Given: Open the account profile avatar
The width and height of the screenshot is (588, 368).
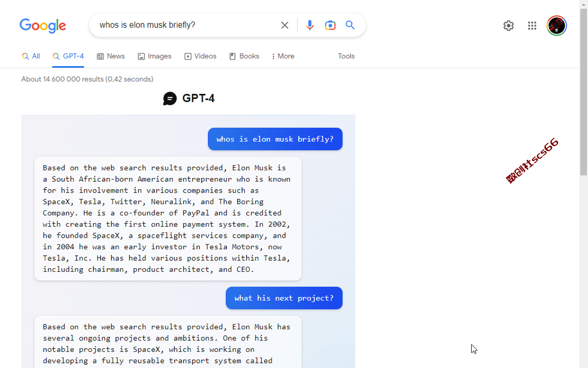Looking at the screenshot, I should [x=556, y=26].
